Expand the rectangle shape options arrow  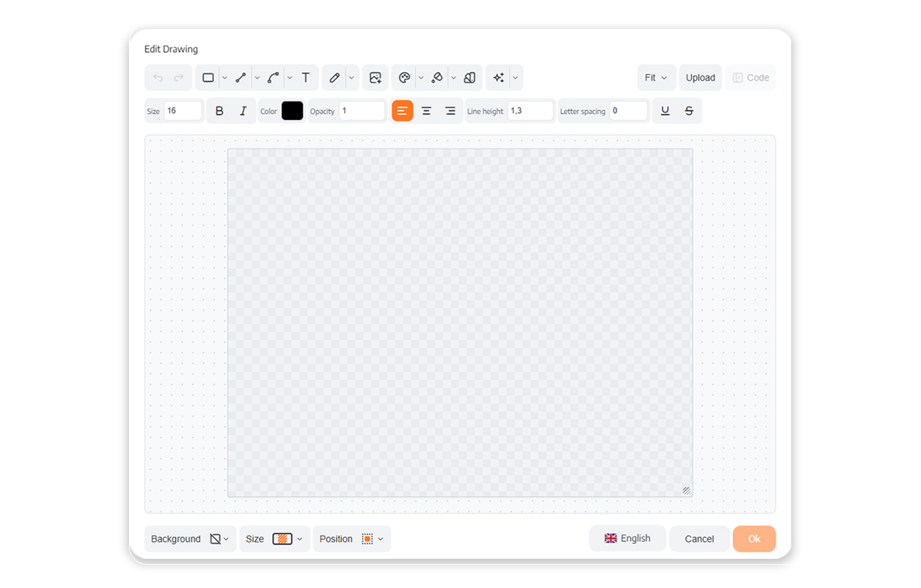coord(225,78)
